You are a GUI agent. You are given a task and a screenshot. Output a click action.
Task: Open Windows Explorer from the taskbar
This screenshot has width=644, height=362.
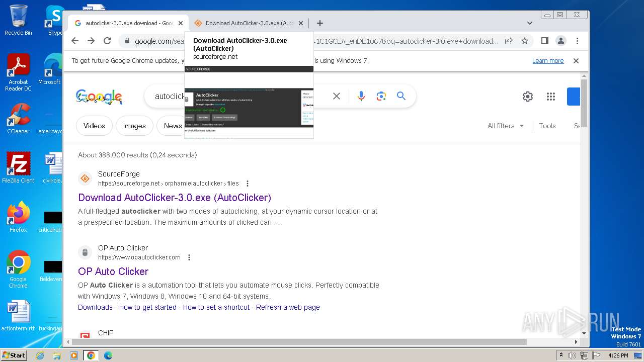tap(57, 355)
